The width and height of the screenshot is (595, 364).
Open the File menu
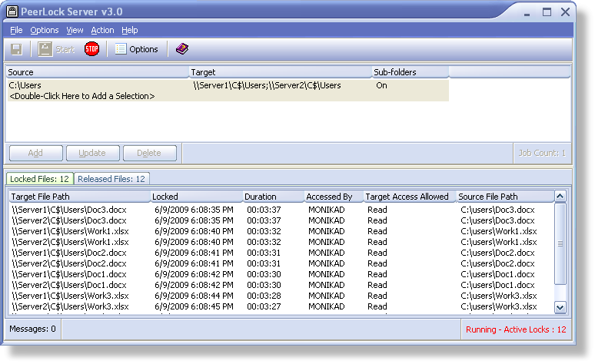[16, 30]
